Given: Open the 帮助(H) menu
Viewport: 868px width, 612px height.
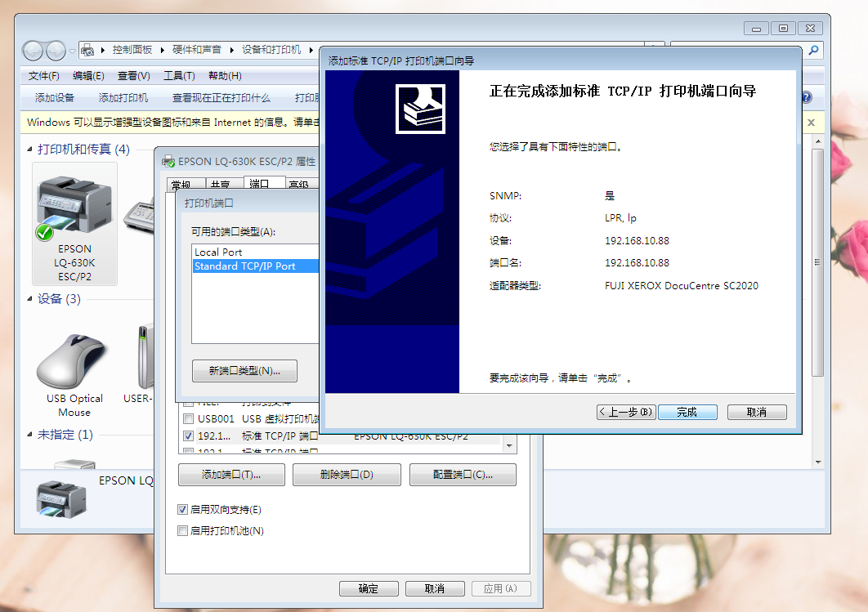Looking at the screenshot, I should pos(225,76).
